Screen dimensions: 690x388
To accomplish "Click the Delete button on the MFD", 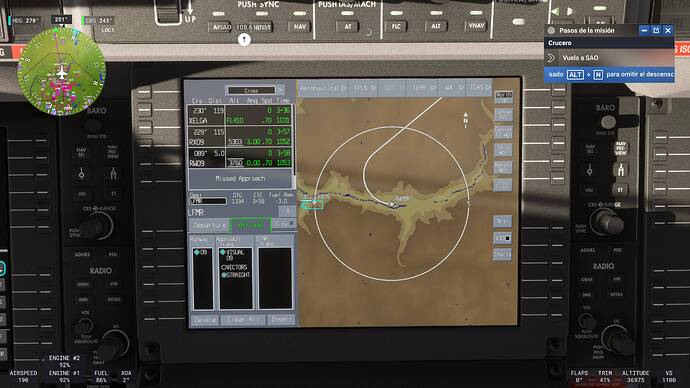I will point(205,320).
